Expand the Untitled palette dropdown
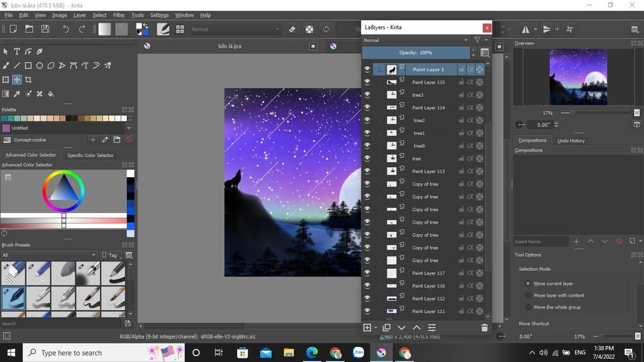Screen dimensions: 644x362 (x=129, y=128)
